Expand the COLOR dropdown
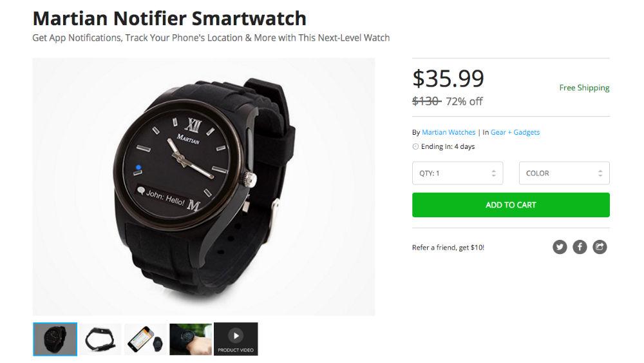 coord(564,173)
